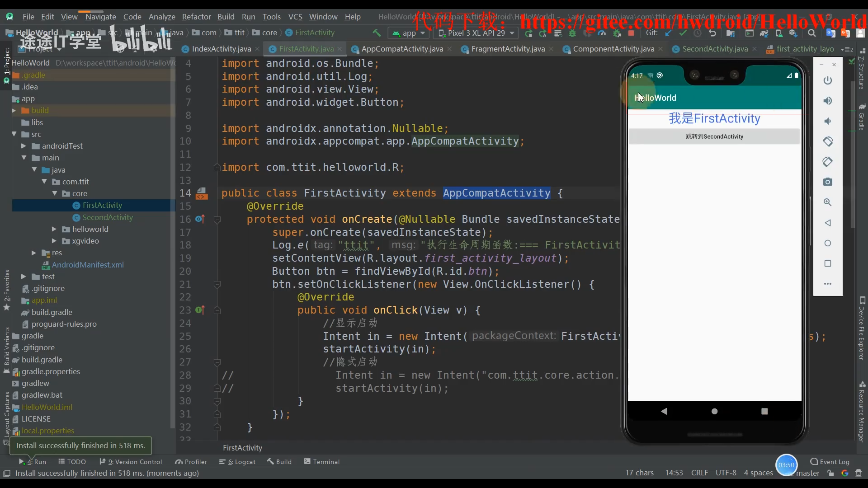Viewport: 868px width, 488px height.
Task: Switch to IndexActivity.java tab
Action: click(x=221, y=48)
